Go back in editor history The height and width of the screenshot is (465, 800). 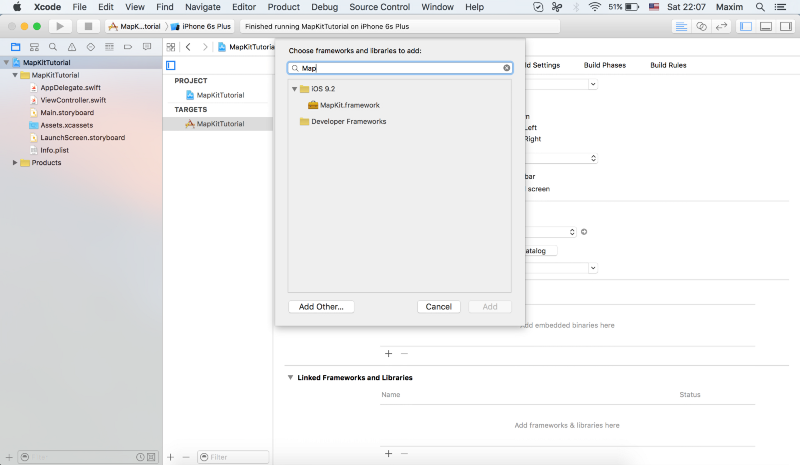click(x=188, y=47)
